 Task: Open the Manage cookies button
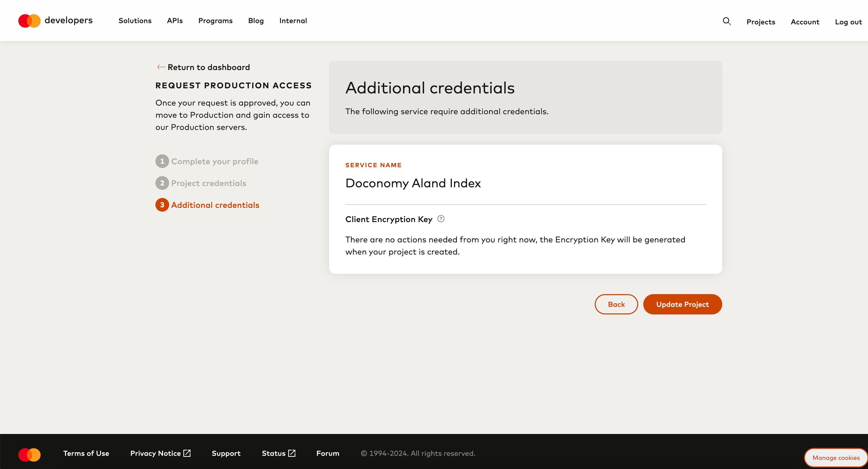pos(836,458)
